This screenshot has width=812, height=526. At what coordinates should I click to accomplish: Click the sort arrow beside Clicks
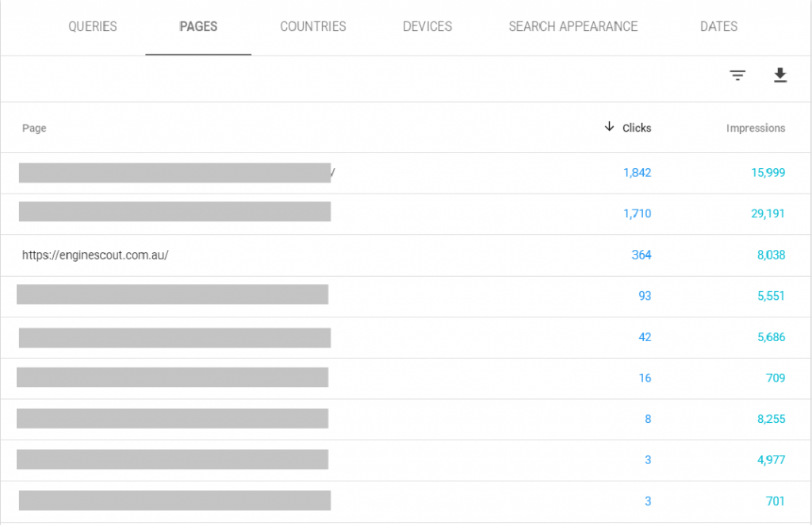[x=609, y=127]
